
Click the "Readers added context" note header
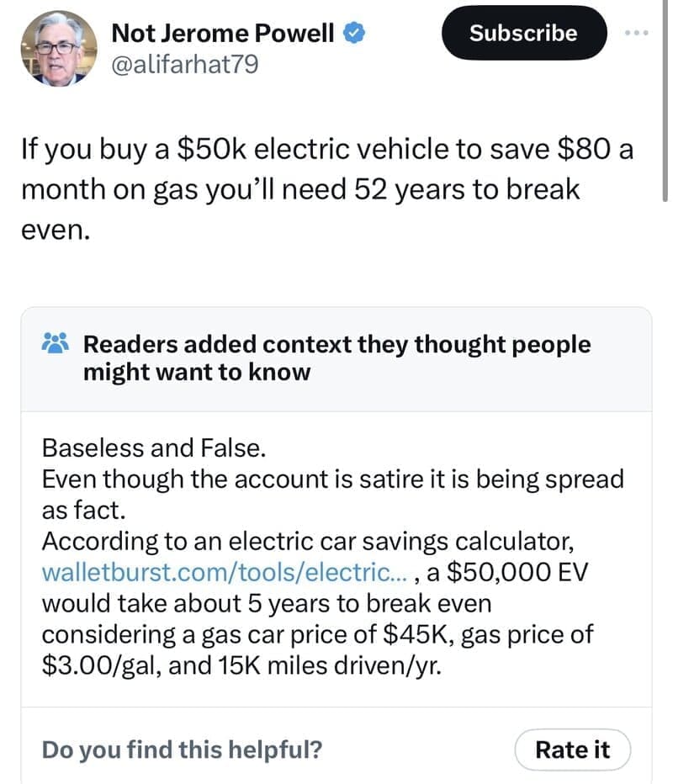(336, 344)
